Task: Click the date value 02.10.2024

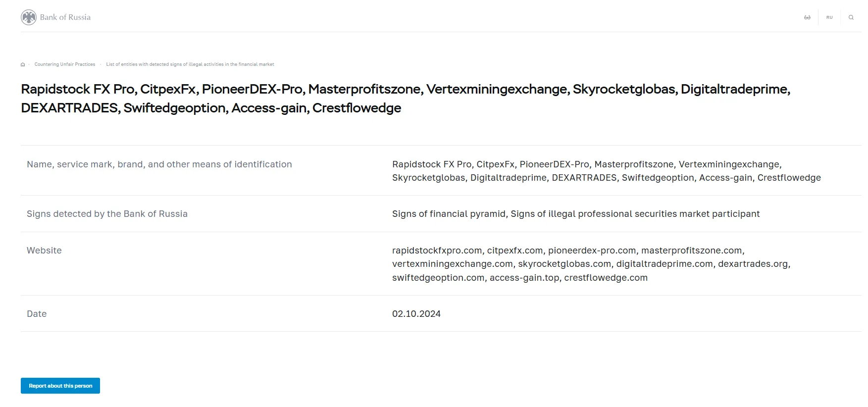Action: [x=416, y=314]
